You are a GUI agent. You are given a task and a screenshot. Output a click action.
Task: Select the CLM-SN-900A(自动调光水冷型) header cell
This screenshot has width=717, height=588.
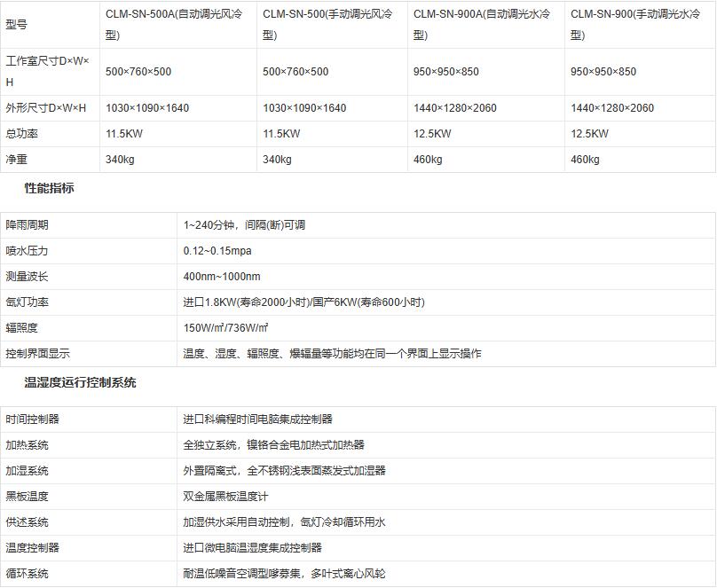click(486, 25)
